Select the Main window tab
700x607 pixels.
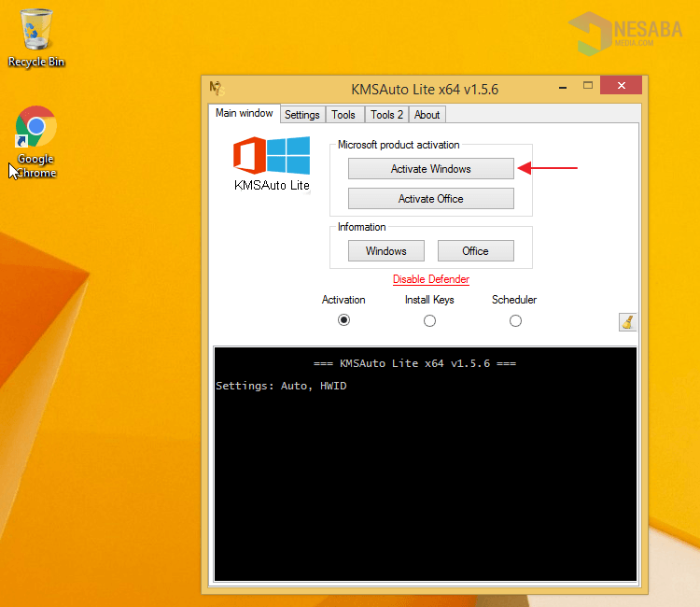point(245,113)
